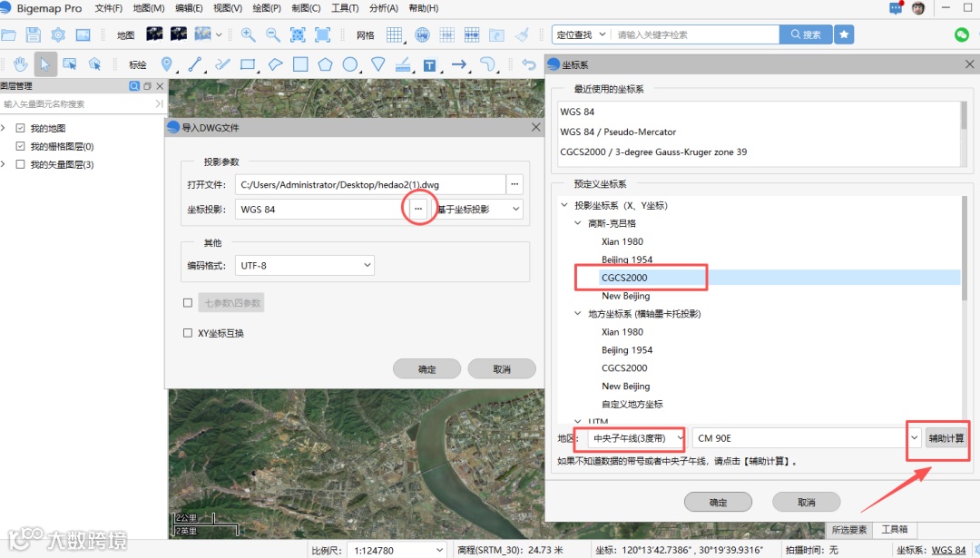
Task: Open settings via the gear icon
Action: point(58,35)
